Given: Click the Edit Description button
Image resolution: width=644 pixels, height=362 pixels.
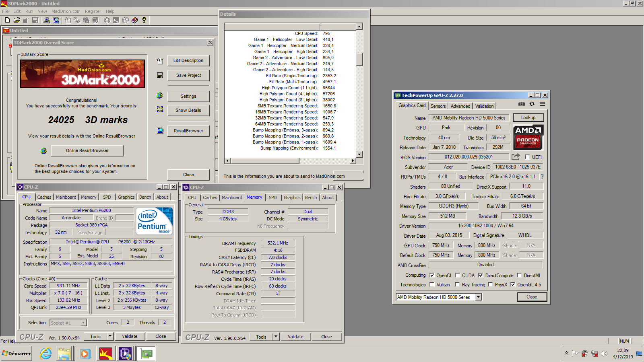Looking at the screenshot, I should coord(188,60).
